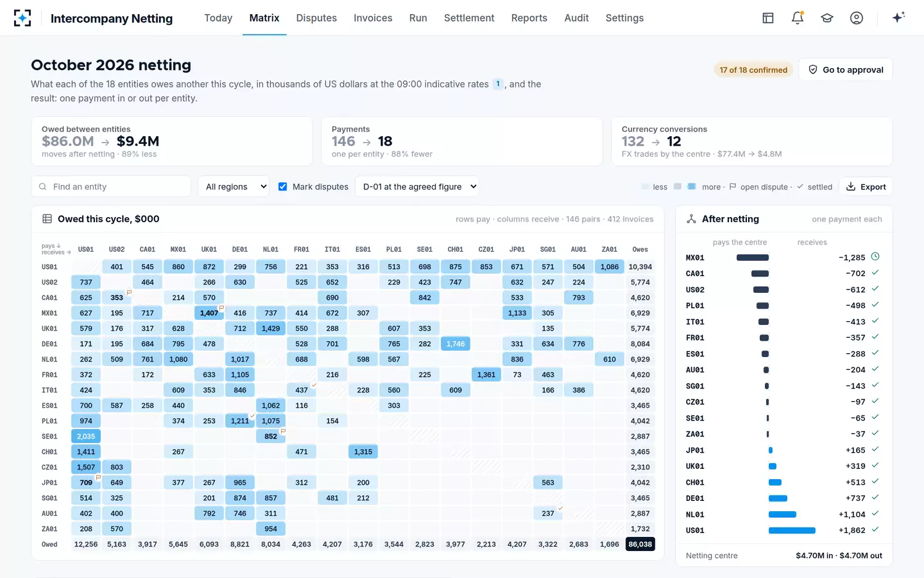Click the 86,038 grand total cell

(x=640, y=544)
